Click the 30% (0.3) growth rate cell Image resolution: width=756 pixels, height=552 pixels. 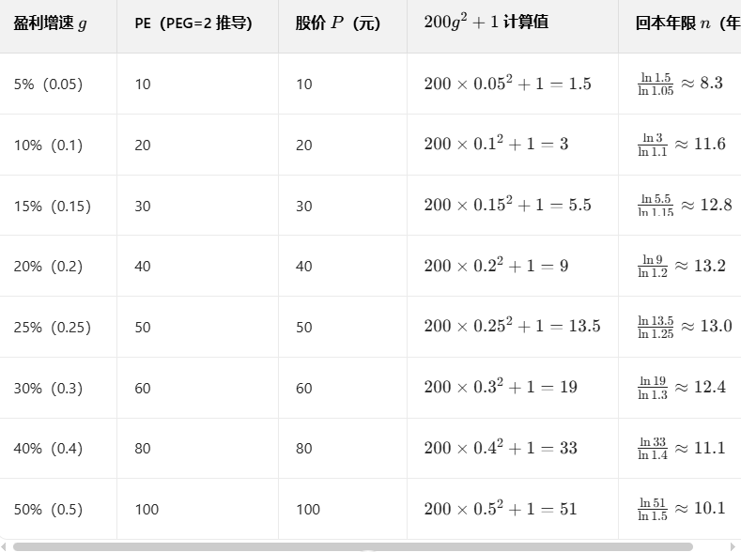(48, 388)
